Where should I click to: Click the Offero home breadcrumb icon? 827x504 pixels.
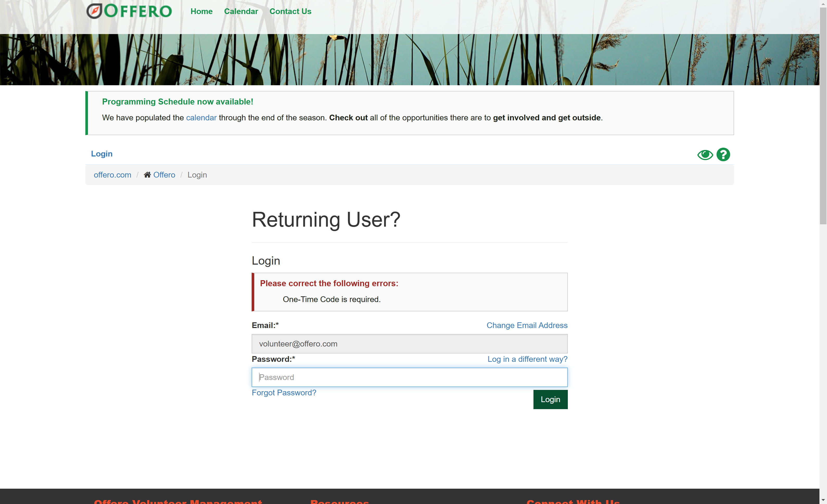click(x=147, y=175)
